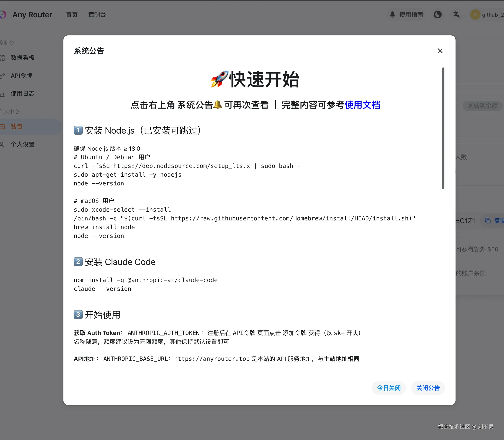Open 控制台 in top navigation
This screenshot has width=504, height=440.
click(x=97, y=15)
